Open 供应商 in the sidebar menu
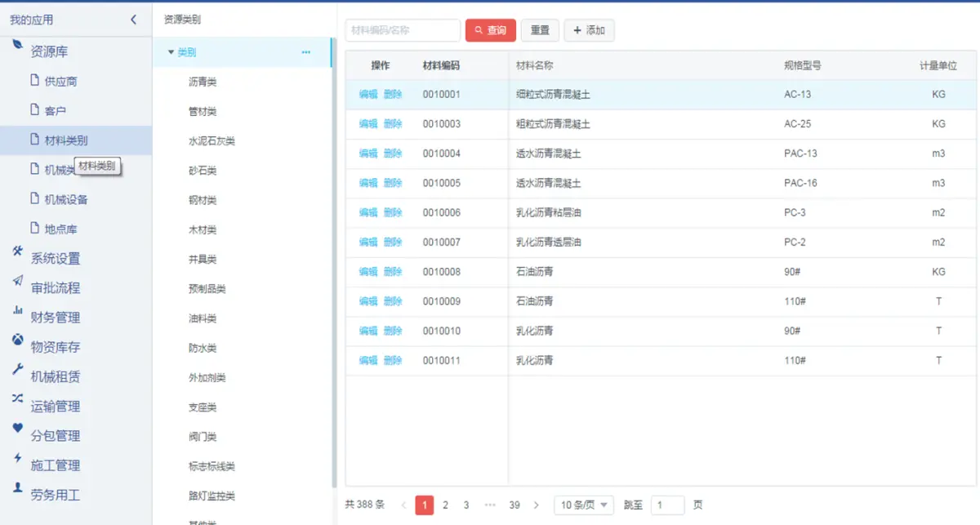 click(60, 82)
